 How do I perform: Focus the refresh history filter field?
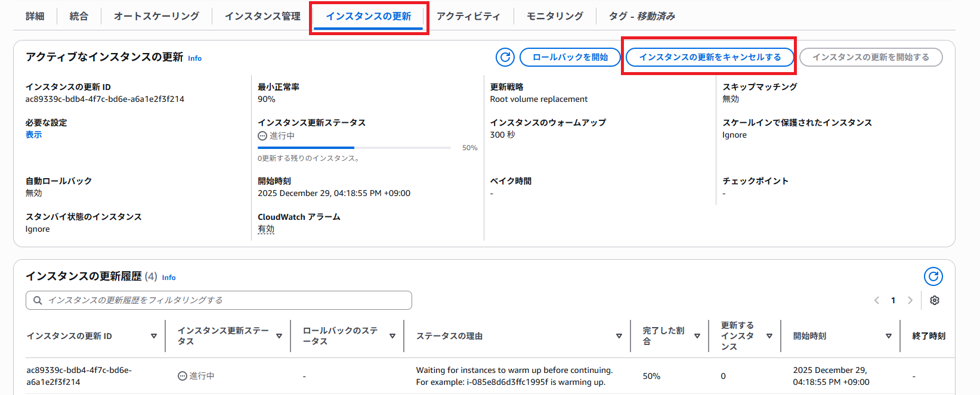227,300
